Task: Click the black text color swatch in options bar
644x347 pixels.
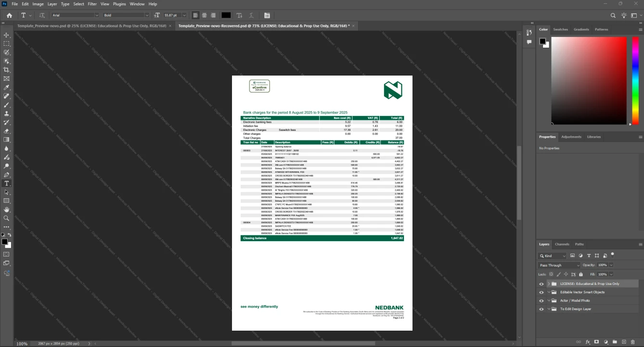Action: 226,15
